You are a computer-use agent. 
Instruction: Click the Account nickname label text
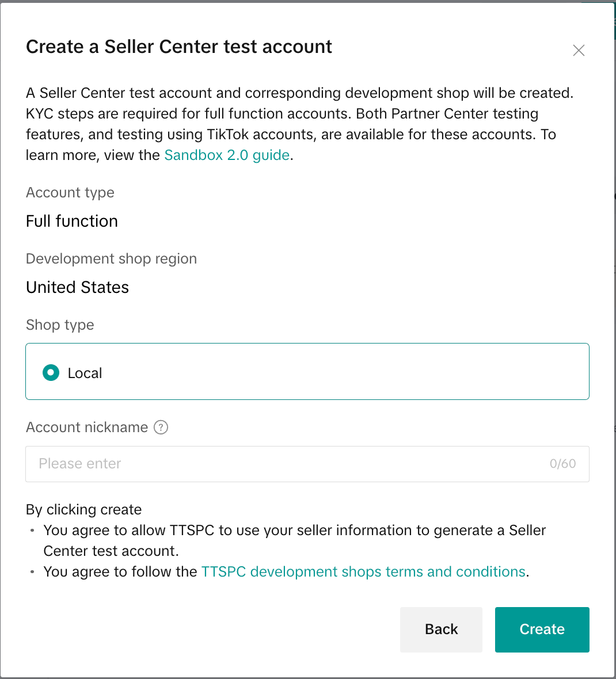86,428
